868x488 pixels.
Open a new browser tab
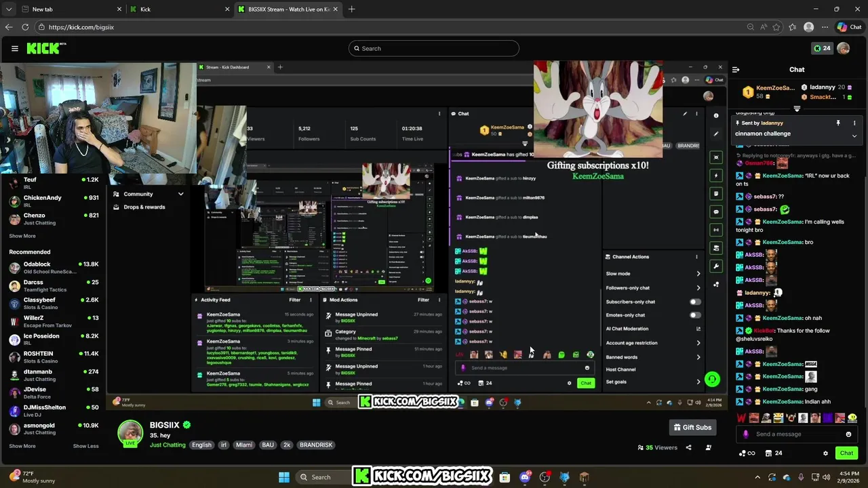click(x=351, y=9)
